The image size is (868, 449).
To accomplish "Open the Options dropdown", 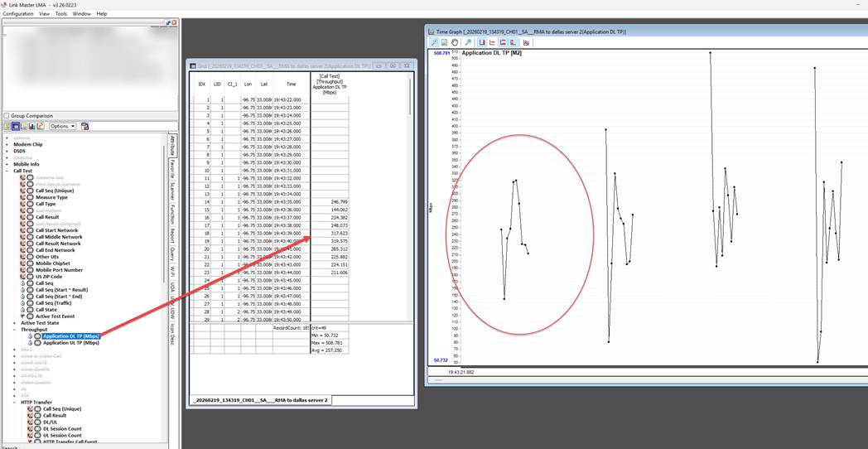I will (x=62, y=127).
